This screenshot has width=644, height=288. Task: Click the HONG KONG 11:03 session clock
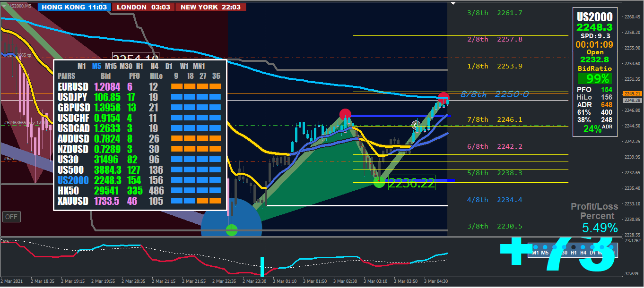(74, 7)
